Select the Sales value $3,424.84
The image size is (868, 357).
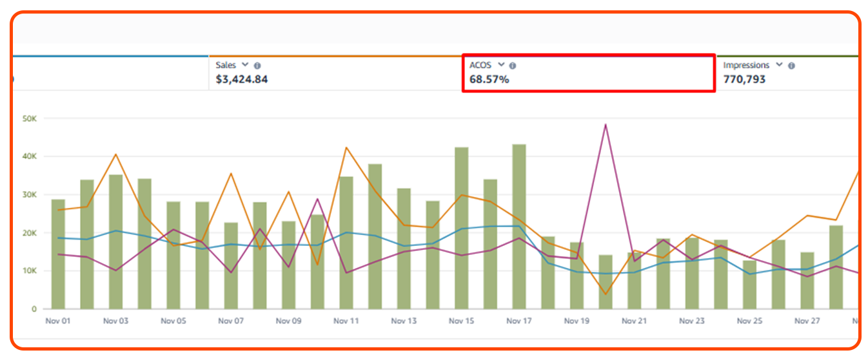tap(242, 79)
